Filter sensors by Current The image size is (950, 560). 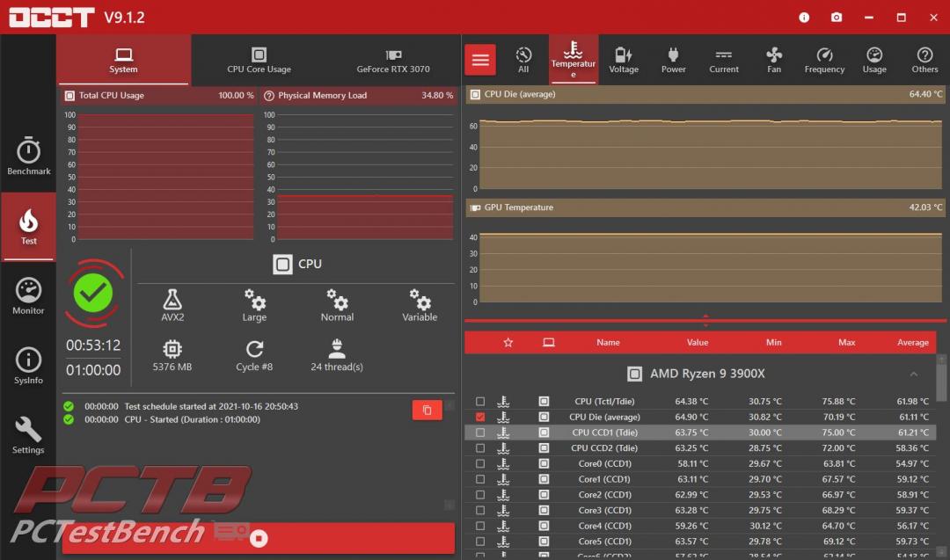[x=724, y=60]
